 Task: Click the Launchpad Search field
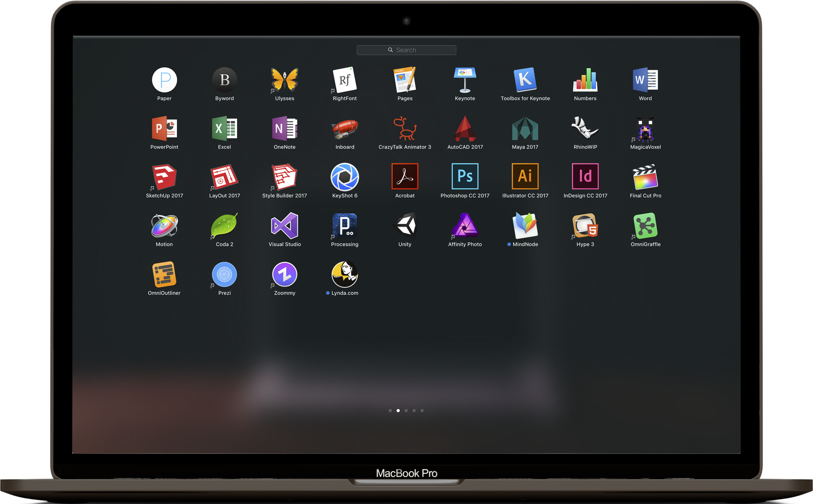(x=406, y=50)
